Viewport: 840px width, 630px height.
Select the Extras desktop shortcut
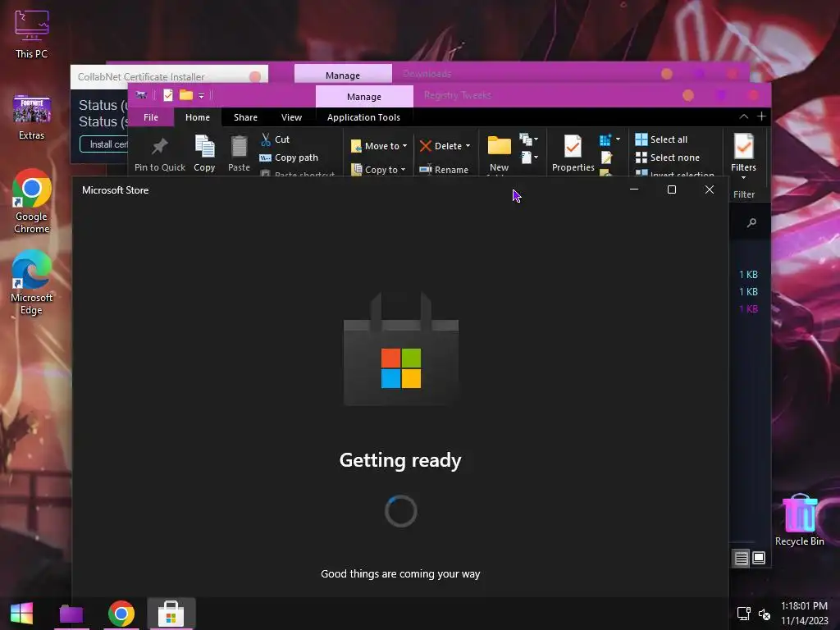[32, 118]
